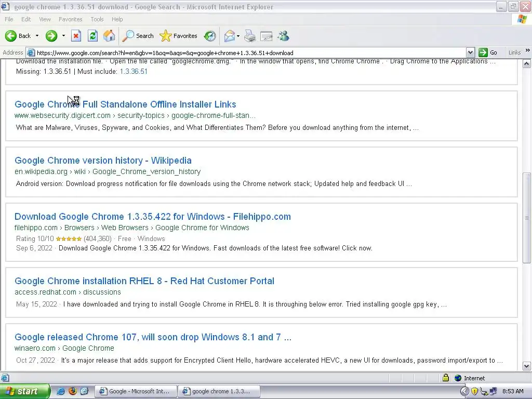Open the Help menu
532x399 pixels.
[117, 19]
